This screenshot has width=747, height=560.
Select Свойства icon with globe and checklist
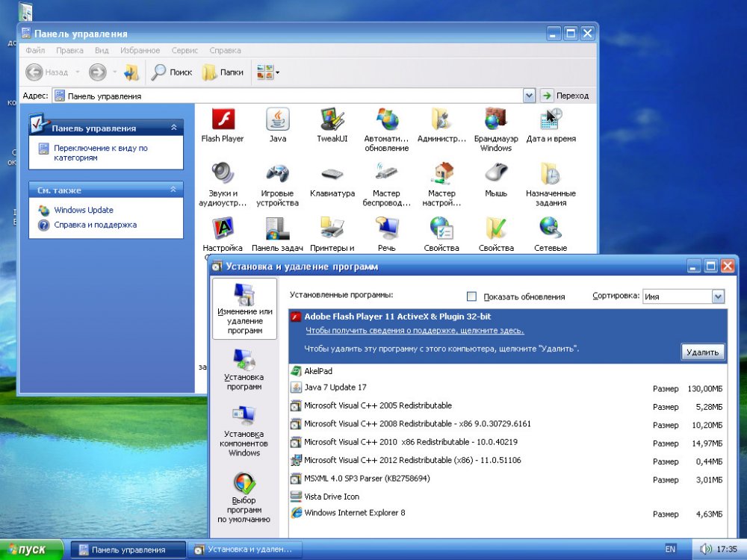click(441, 234)
